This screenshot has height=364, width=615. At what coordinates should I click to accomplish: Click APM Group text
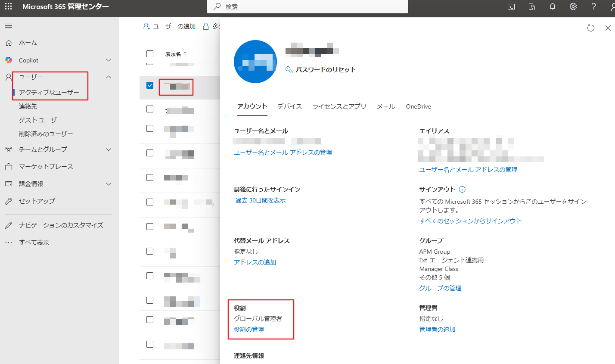[x=435, y=252]
